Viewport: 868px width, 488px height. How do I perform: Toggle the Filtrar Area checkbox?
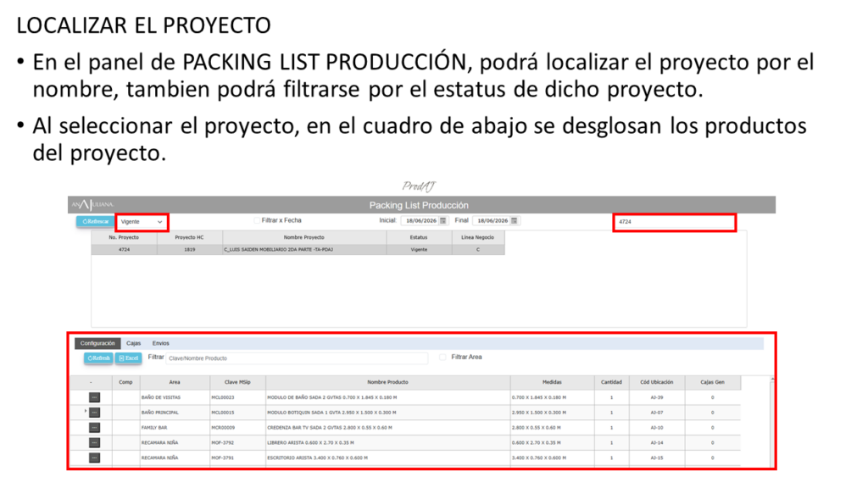(442, 358)
